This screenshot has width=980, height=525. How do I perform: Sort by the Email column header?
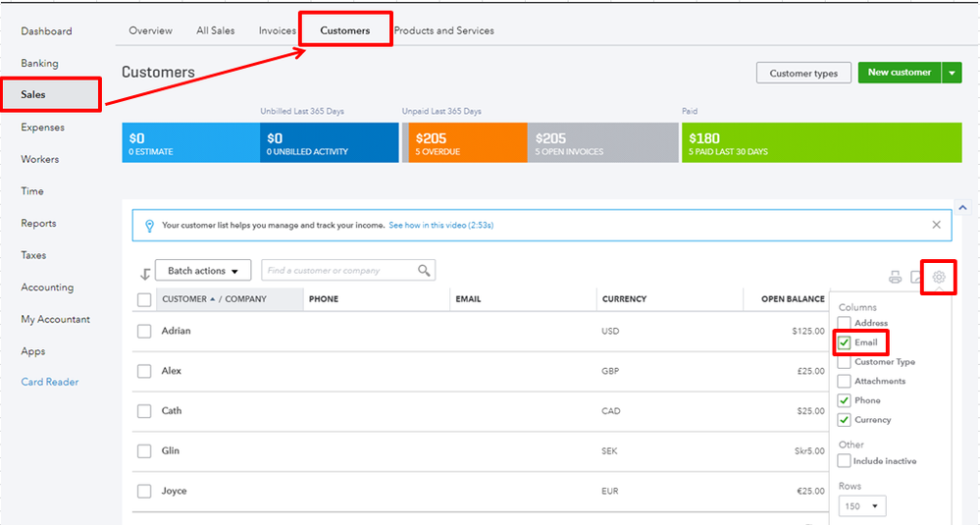coord(468,299)
